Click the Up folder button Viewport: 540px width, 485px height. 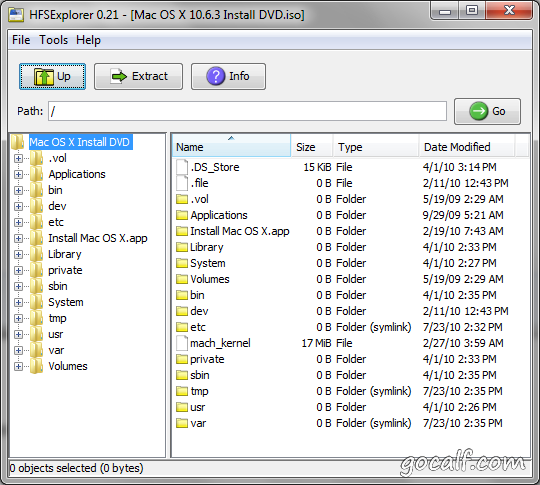click(52, 76)
